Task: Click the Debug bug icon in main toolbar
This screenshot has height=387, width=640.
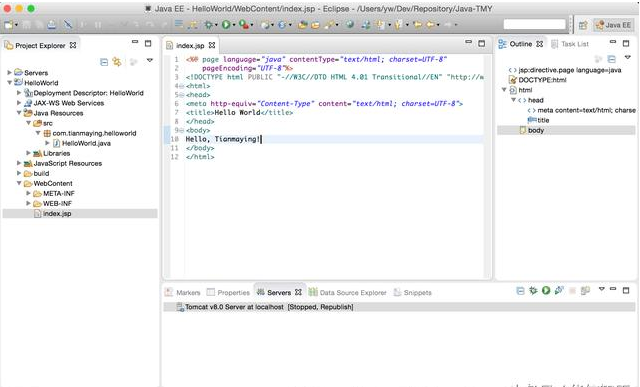Action: point(209,25)
